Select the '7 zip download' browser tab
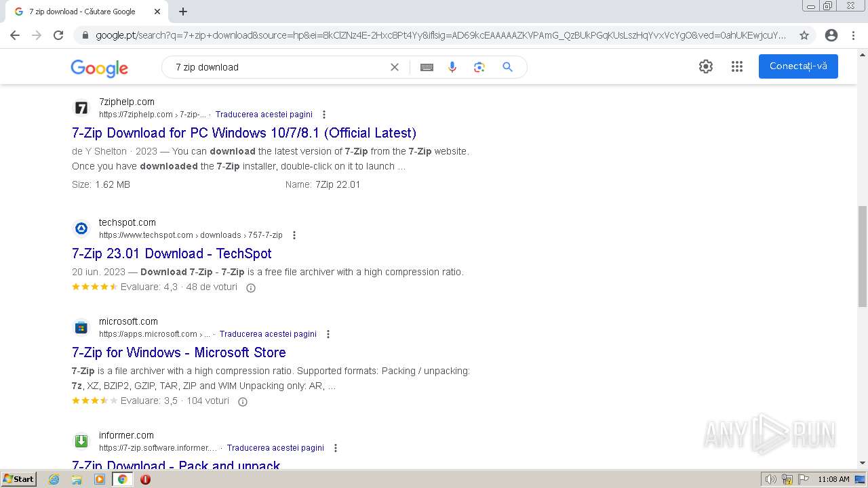 click(87, 12)
